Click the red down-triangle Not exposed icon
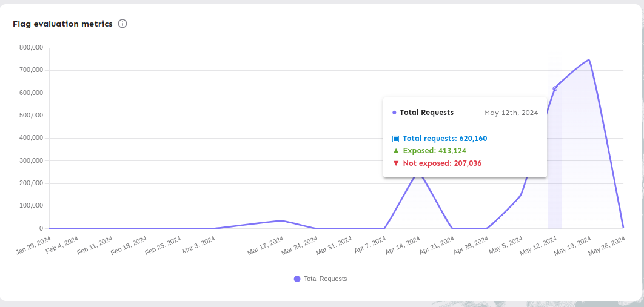 (395, 163)
